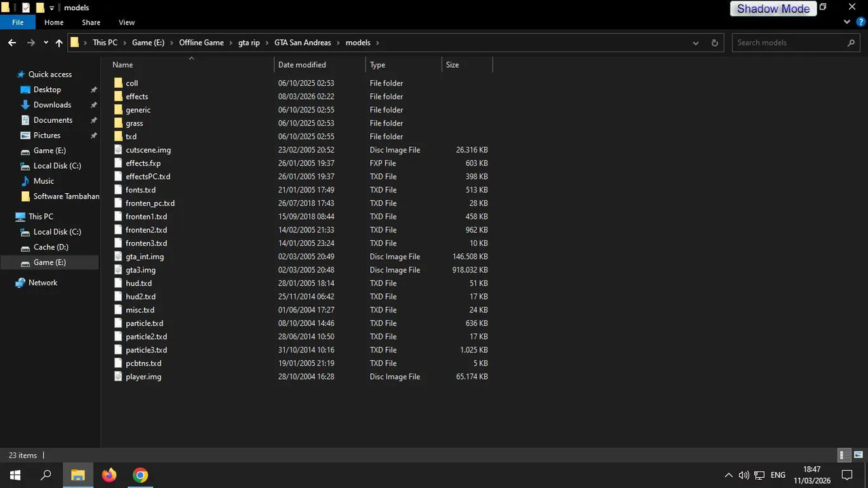868x488 pixels.
Task: Click the Network icon in sidebar
Action: tap(21, 283)
